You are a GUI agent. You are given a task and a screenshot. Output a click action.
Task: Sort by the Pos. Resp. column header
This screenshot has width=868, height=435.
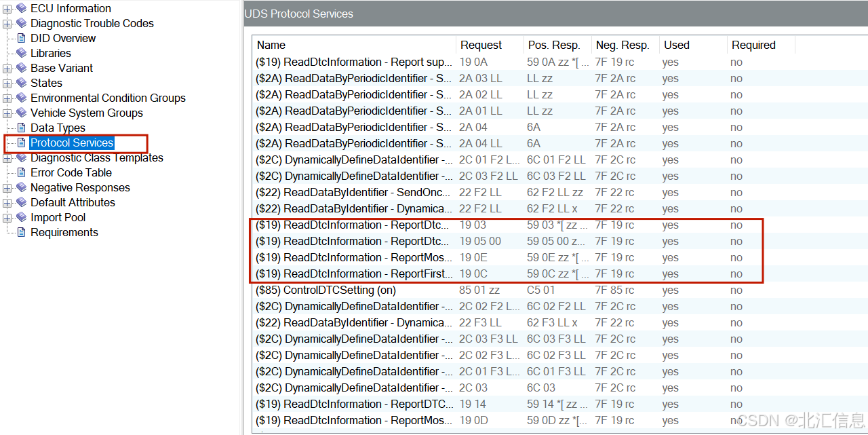tap(557, 45)
